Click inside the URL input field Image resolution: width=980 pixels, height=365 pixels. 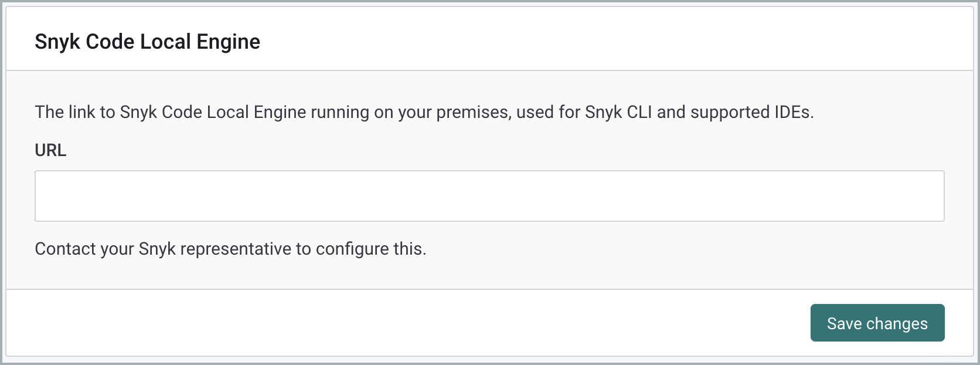point(489,195)
